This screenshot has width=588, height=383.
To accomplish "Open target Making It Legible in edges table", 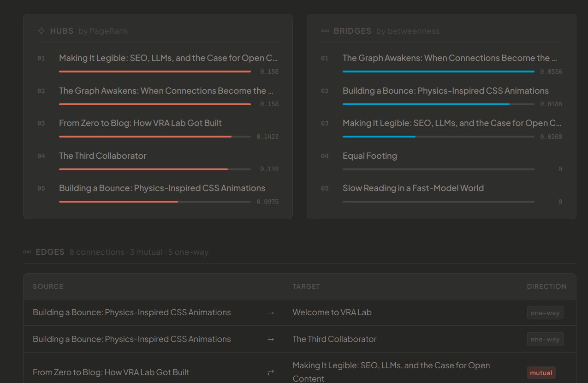I will click(x=391, y=372).
